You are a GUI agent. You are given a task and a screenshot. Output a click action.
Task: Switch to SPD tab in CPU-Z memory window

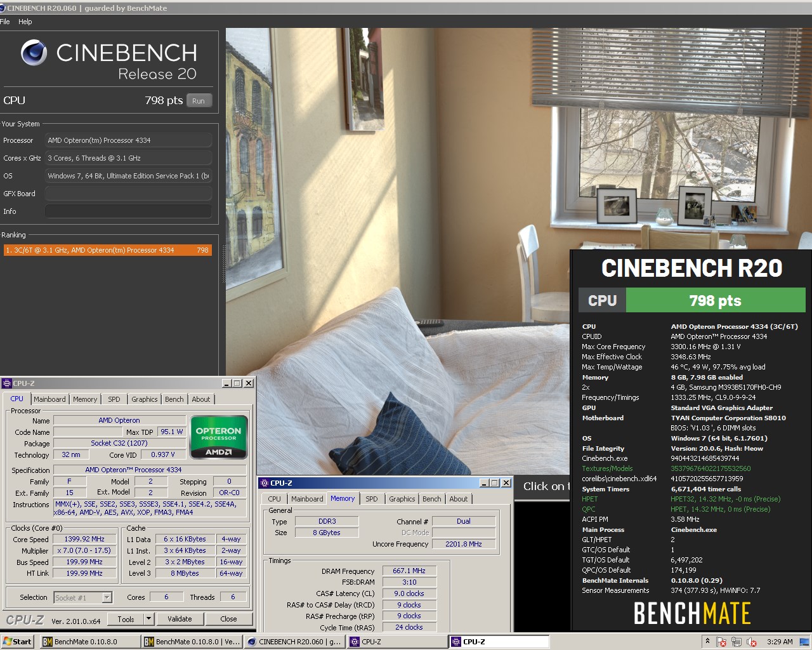pos(372,499)
